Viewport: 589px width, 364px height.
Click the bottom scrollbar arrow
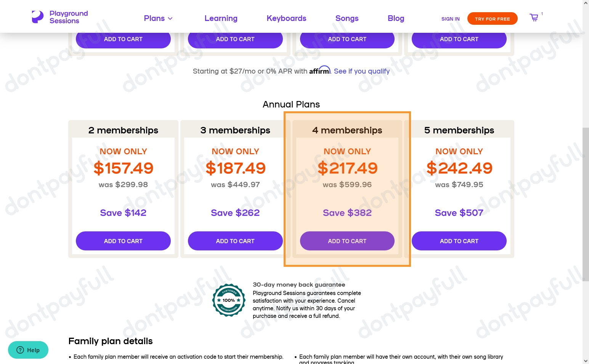[586, 360]
